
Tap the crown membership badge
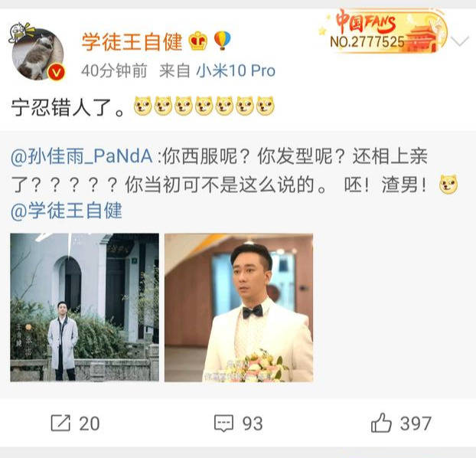tap(198, 41)
